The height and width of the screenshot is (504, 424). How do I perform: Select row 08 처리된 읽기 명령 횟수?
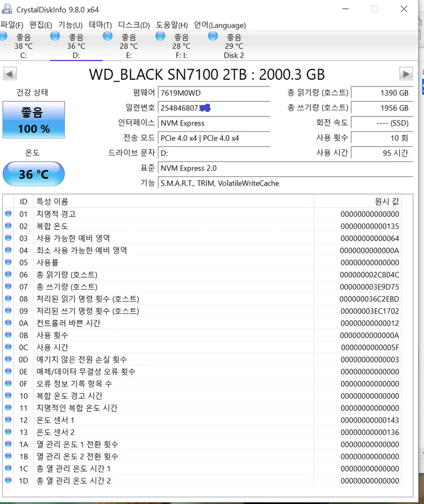[x=202, y=299]
